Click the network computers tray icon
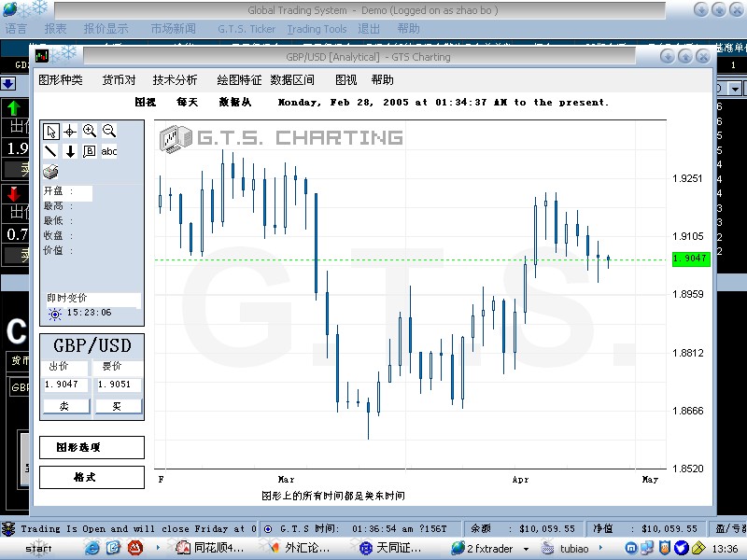Screen dimensions: 747x560 click(647, 548)
